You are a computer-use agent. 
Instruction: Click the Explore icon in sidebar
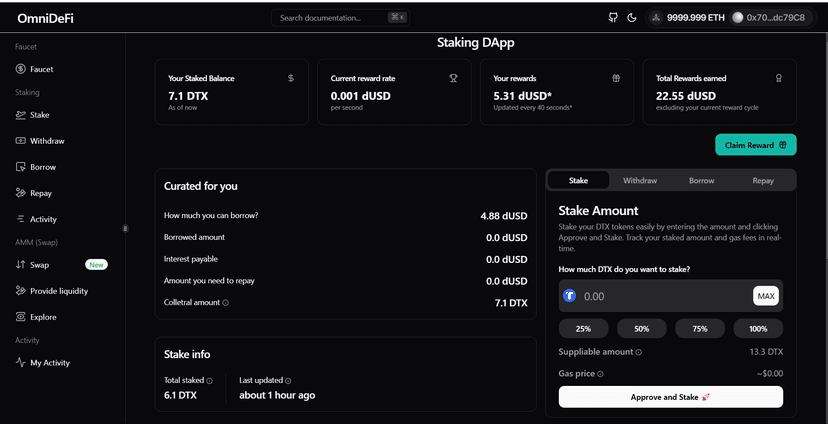click(x=21, y=317)
